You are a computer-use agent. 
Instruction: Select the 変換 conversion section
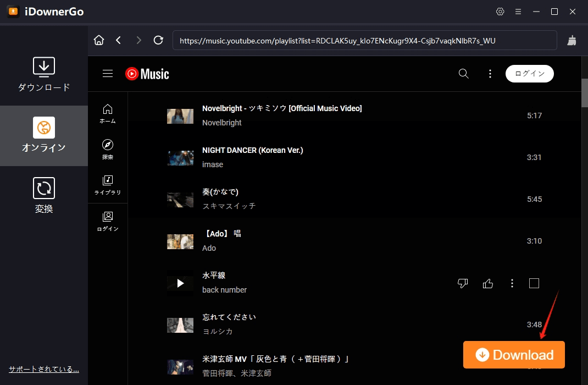coord(44,195)
